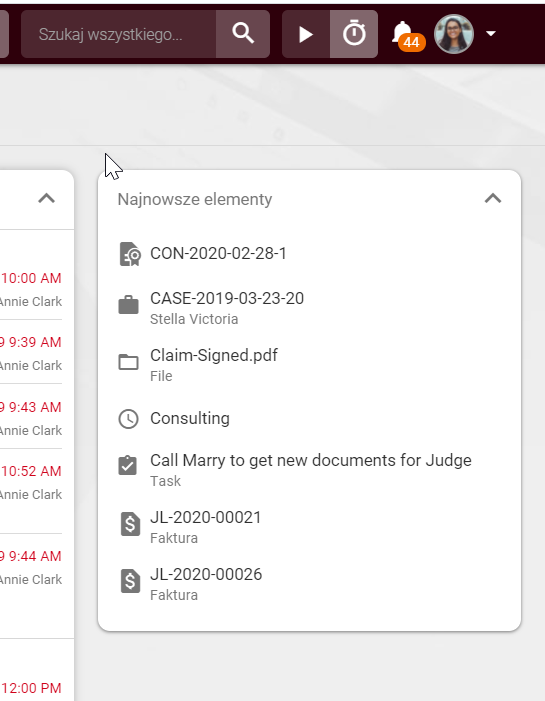Open the stopwatch timer icon
545x701 pixels.
click(354, 34)
